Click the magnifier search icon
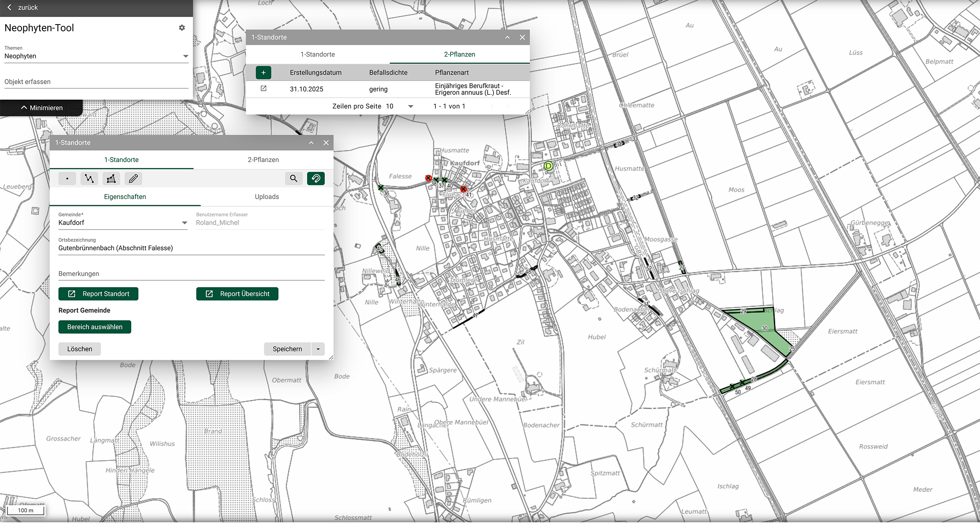 [294, 179]
